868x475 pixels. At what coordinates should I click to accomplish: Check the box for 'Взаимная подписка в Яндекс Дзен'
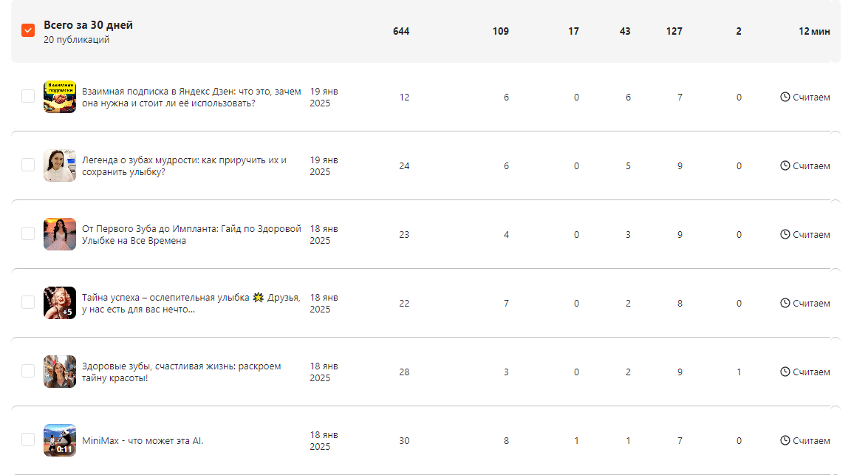[x=28, y=96]
